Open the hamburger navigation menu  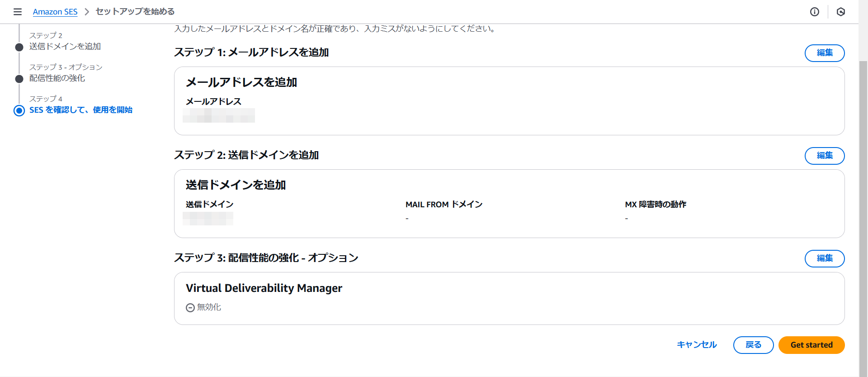18,12
